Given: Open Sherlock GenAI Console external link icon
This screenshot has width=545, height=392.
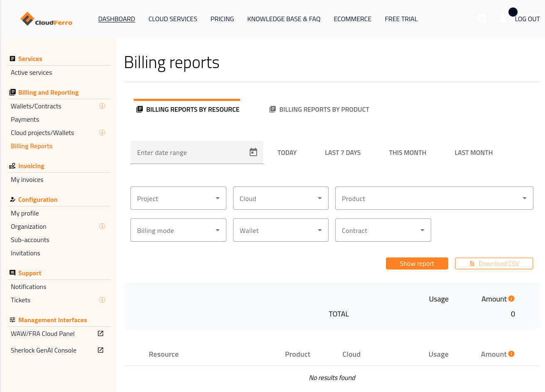Looking at the screenshot, I should tap(101, 350).
